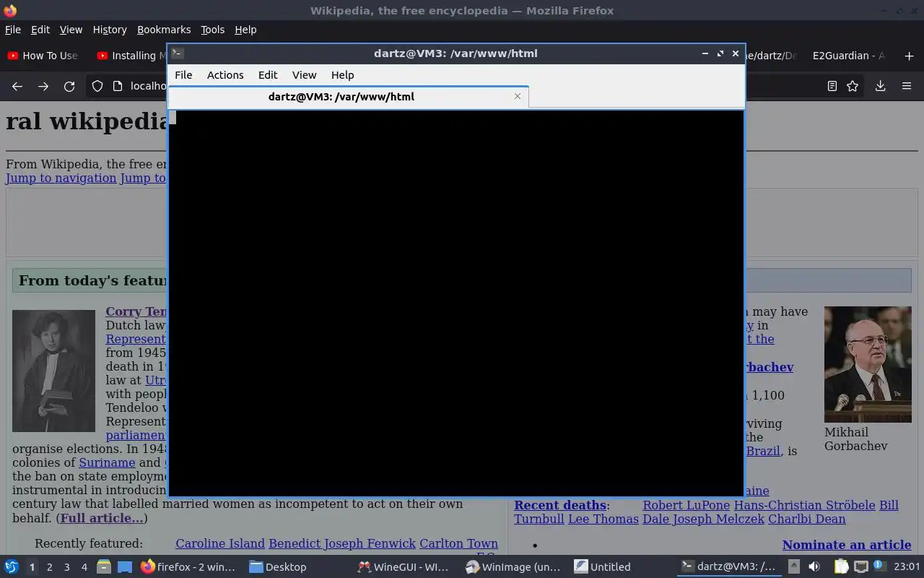Open the Firefox downloads panel
Viewport: 924px width, 578px height.
pyautogui.click(x=880, y=86)
